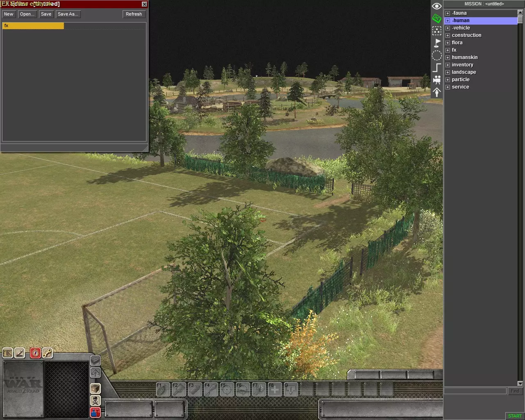Click the F2 ability slot
This screenshot has height=420, width=525.
point(179,389)
